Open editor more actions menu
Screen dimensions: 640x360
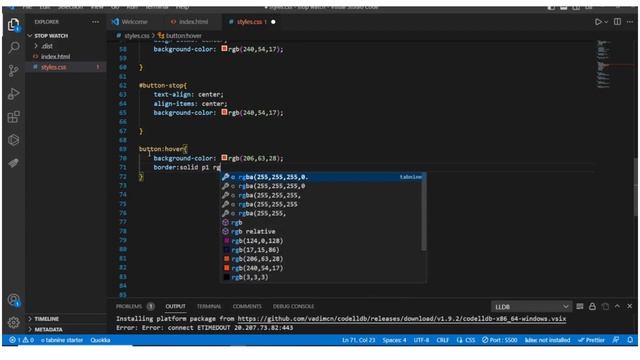tap(630, 22)
